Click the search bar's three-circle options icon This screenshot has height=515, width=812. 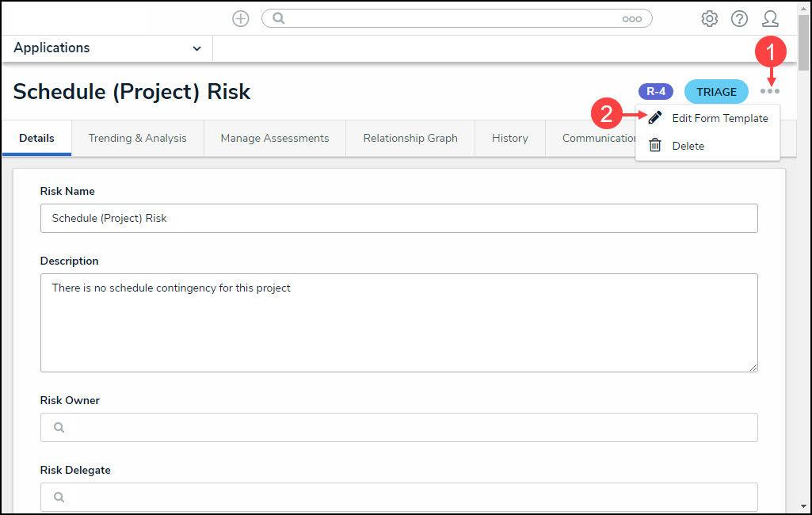[x=631, y=19]
